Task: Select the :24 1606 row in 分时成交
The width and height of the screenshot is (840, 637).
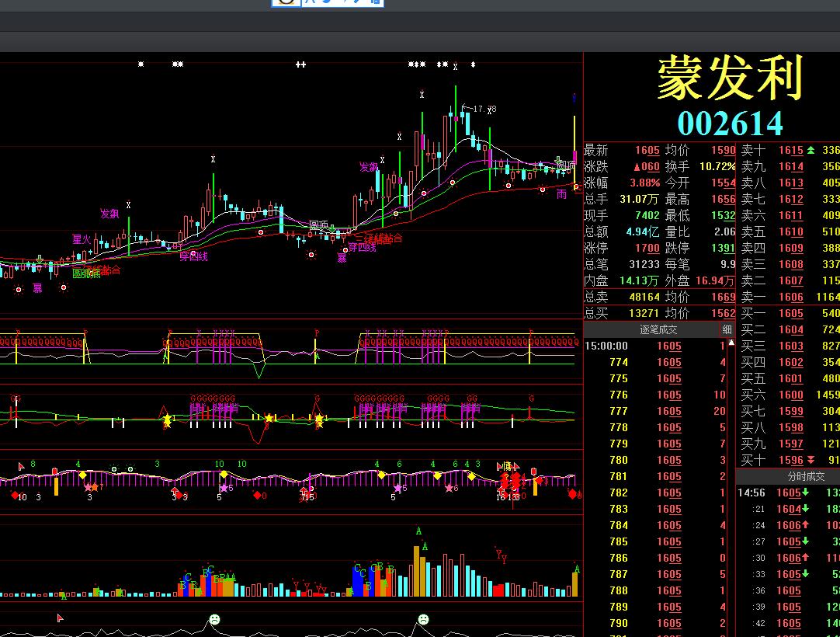Action: tap(788, 525)
